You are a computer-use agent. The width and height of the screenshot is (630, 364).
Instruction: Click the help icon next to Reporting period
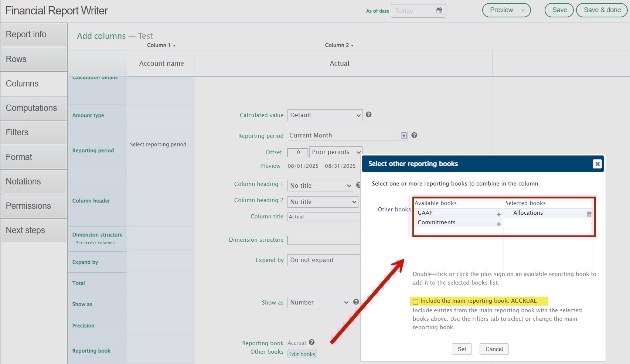pos(414,135)
